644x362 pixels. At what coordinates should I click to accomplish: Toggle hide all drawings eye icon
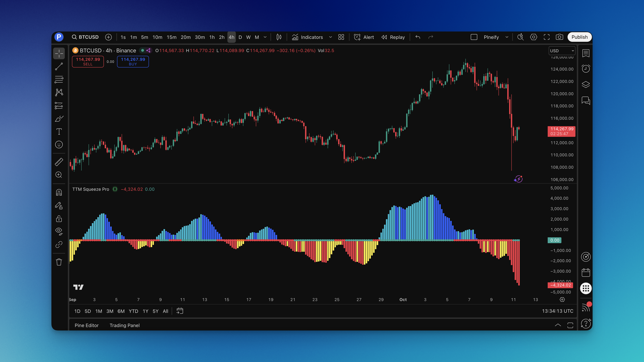59,231
